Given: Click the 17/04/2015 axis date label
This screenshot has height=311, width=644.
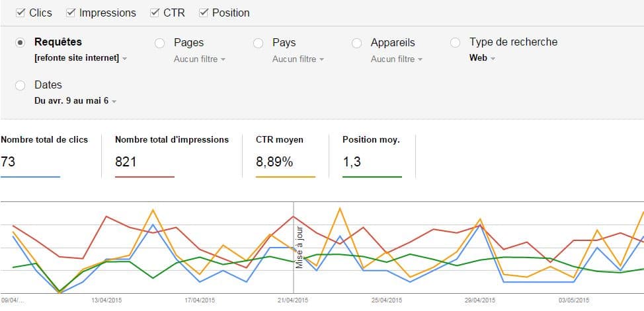Looking at the screenshot, I should coord(200,300).
